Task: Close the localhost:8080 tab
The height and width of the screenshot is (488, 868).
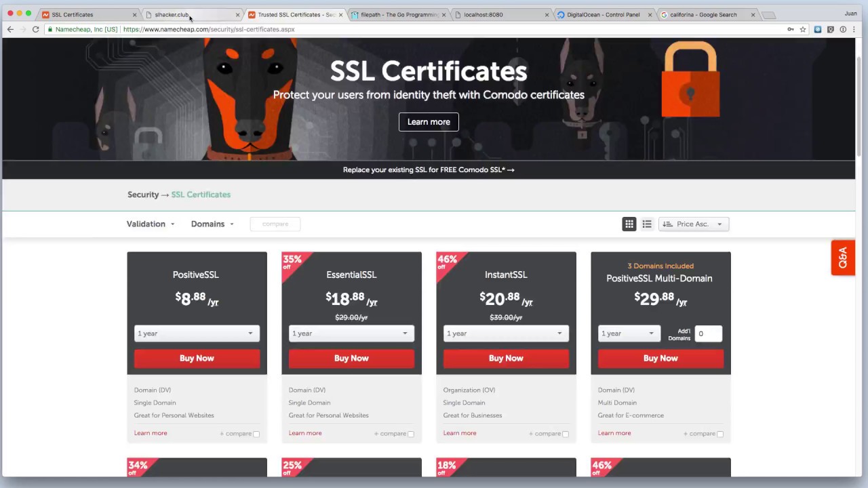Action: [547, 15]
